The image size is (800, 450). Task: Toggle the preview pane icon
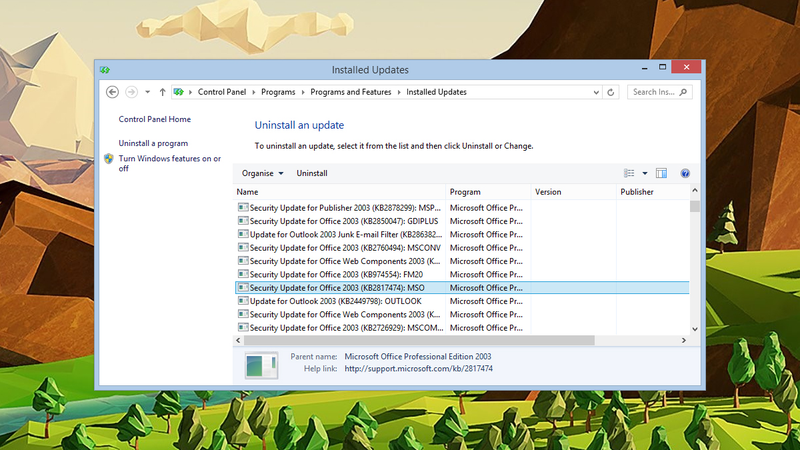(x=661, y=173)
